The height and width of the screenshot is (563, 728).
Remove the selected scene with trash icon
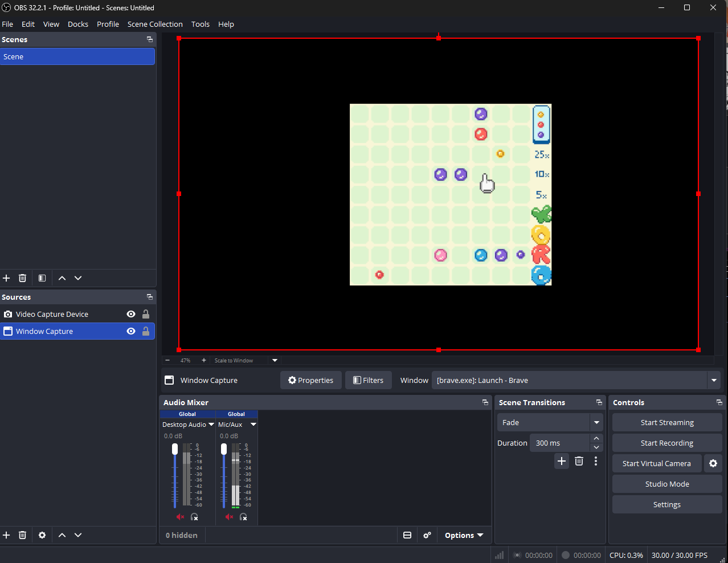click(22, 278)
